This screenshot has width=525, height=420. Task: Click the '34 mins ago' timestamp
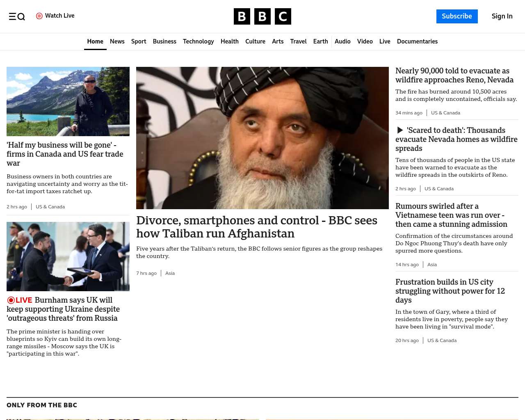pyautogui.click(x=409, y=113)
